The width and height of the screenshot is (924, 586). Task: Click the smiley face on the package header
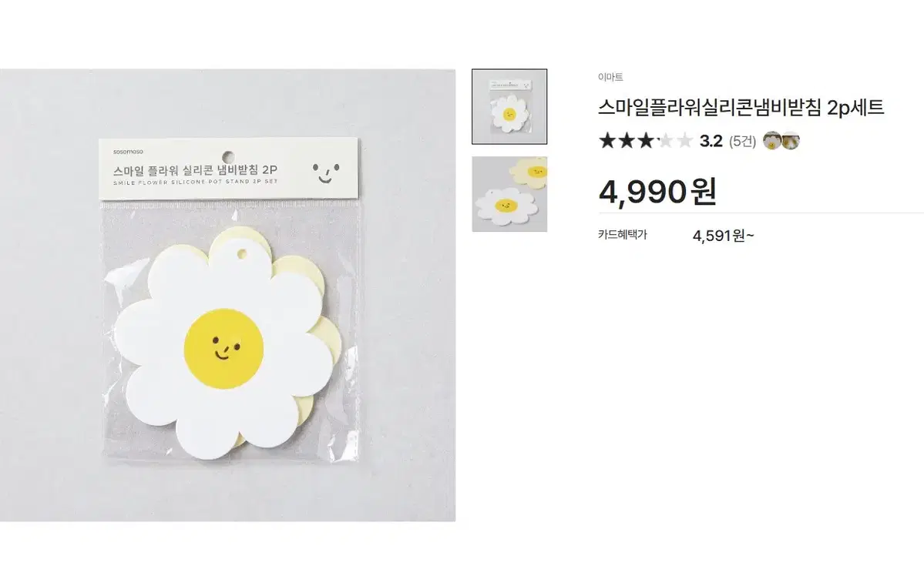pos(326,172)
